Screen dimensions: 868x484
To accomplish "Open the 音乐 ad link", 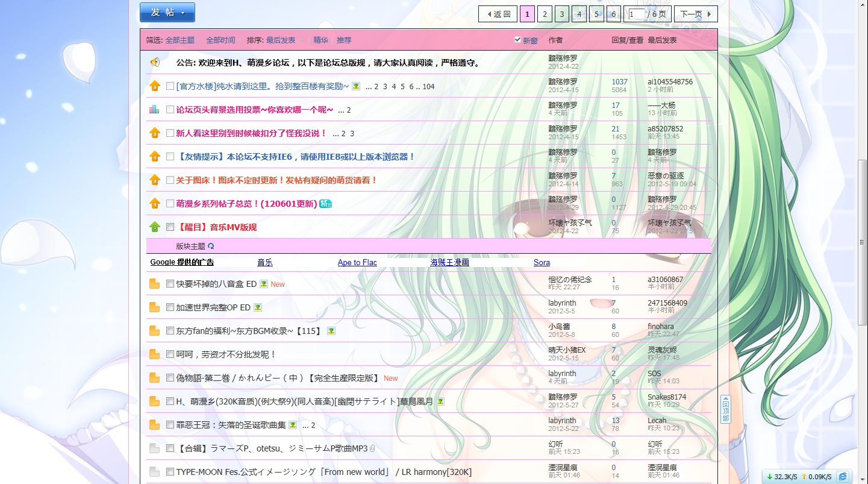I will (x=265, y=262).
